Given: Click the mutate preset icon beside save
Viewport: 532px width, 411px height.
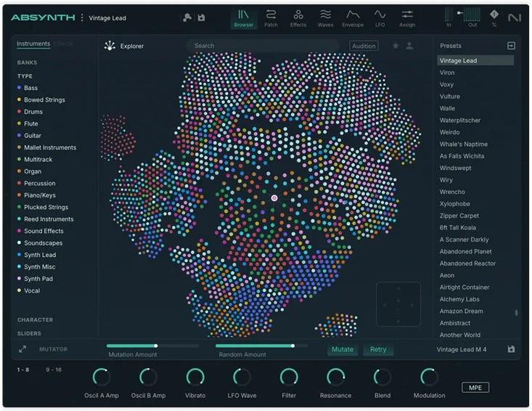Looking at the screenshot, I should [187, 17].
